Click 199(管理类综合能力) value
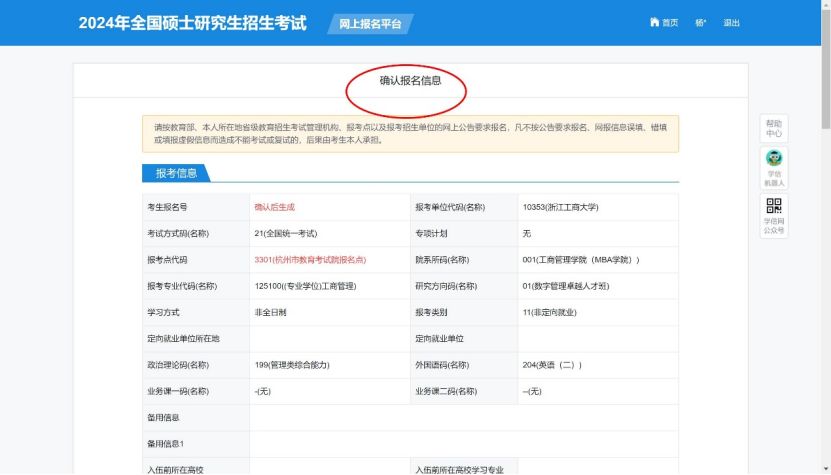 click(292, 365)
